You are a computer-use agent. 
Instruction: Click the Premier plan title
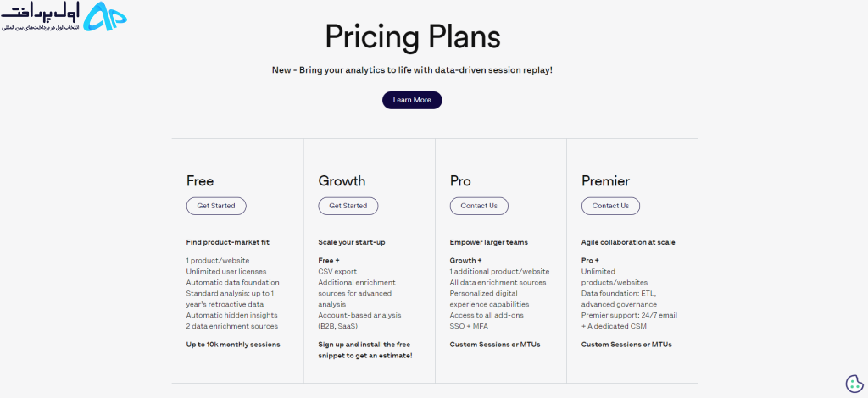pos(605,180)
